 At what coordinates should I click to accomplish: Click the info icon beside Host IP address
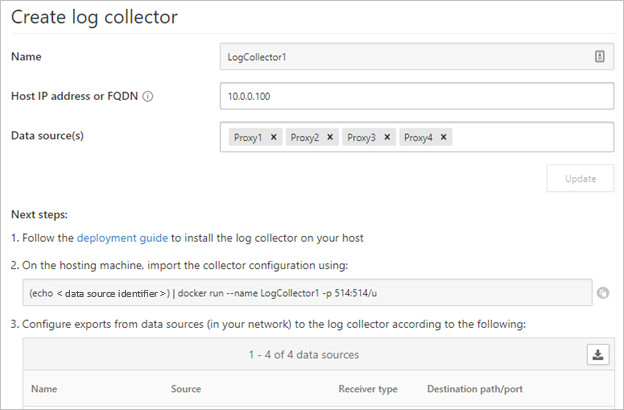click(148, 97)
